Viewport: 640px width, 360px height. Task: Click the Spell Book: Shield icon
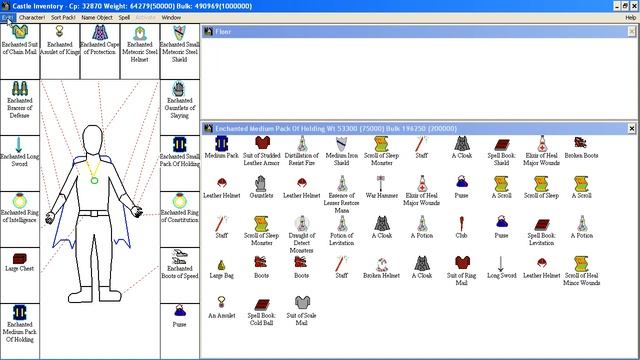tap(501, 144)
